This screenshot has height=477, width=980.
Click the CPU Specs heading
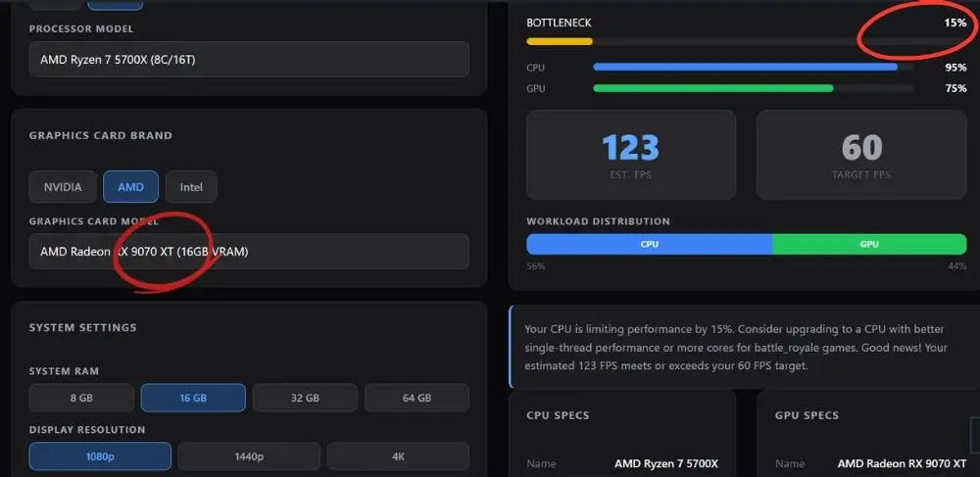tap(559, 415)
